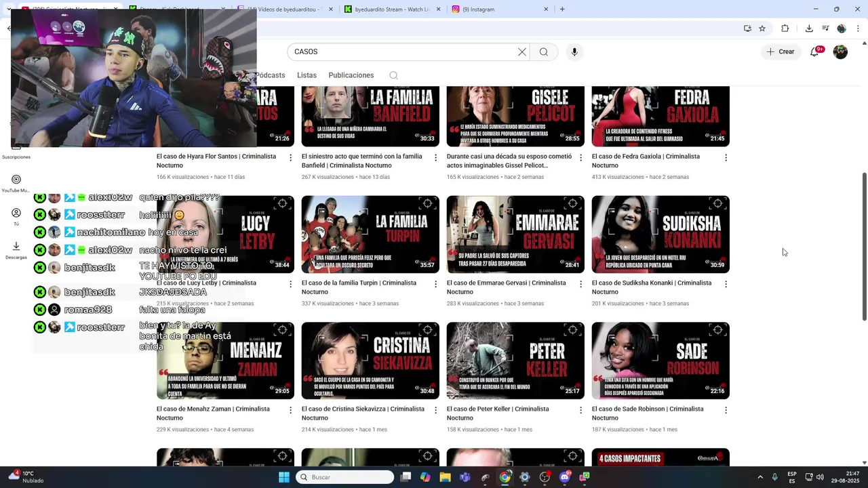Open Descargas in YouTube sidebar
Screen dimensions: 868x488
coord(16,250)
